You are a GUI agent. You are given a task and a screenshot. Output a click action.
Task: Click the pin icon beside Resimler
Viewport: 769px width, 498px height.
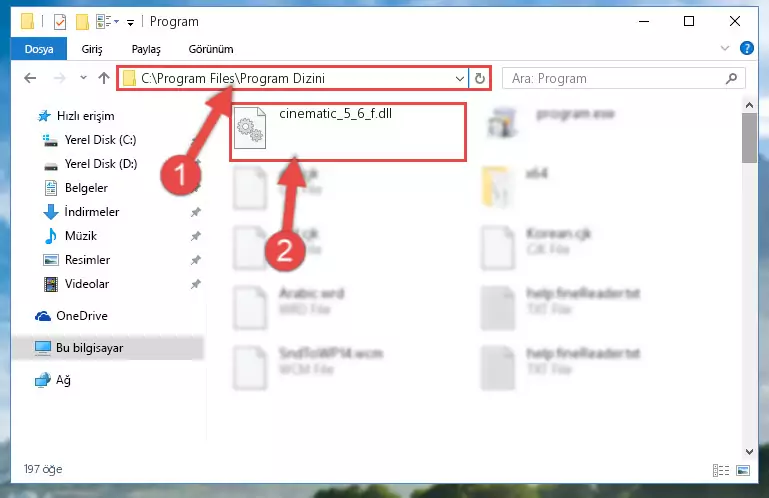tap(196, 260)
